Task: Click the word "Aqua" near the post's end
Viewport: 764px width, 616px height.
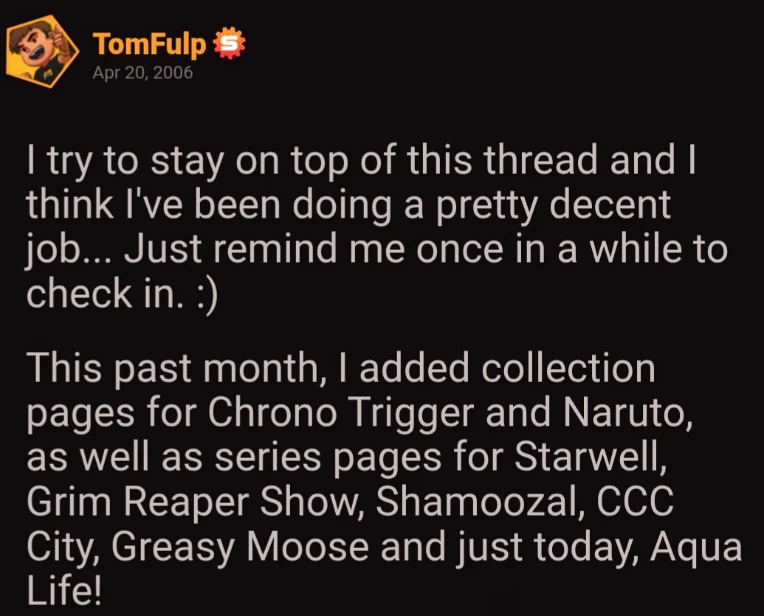Action: tap(696, 547)
